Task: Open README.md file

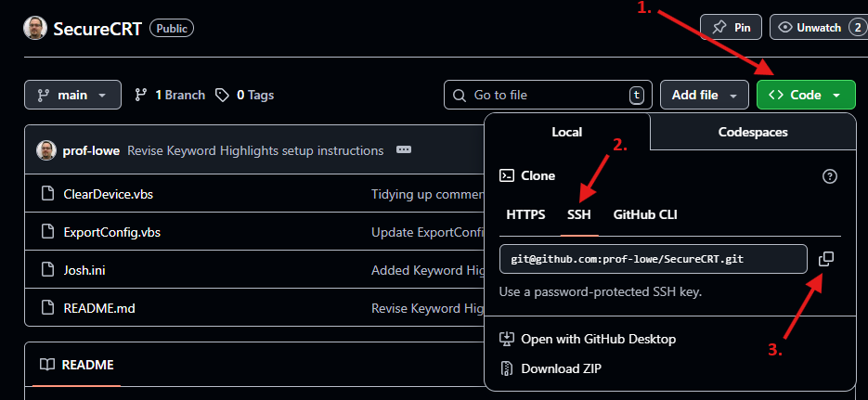Action: click(x=99, y=307)
